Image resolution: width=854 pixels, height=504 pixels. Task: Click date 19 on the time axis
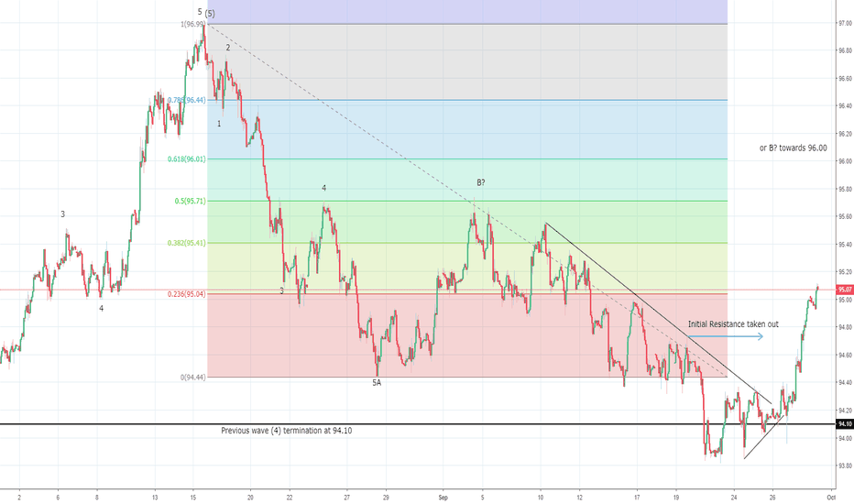point(676,498)
